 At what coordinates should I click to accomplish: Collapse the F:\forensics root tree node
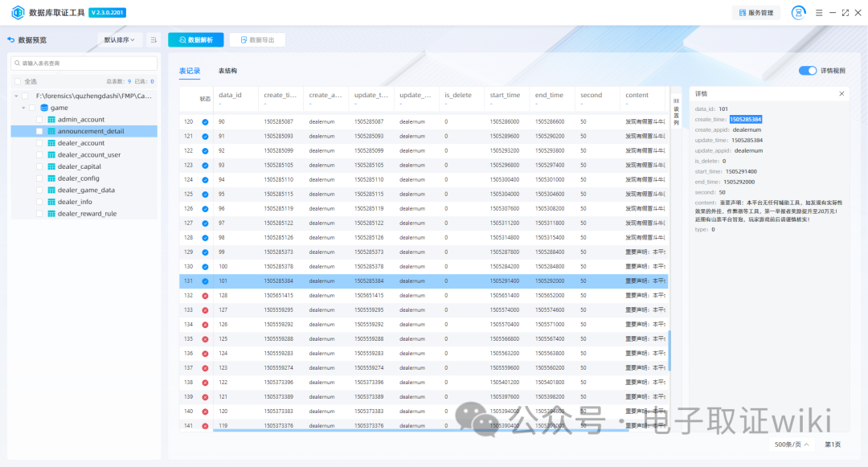tap(16, 96)
